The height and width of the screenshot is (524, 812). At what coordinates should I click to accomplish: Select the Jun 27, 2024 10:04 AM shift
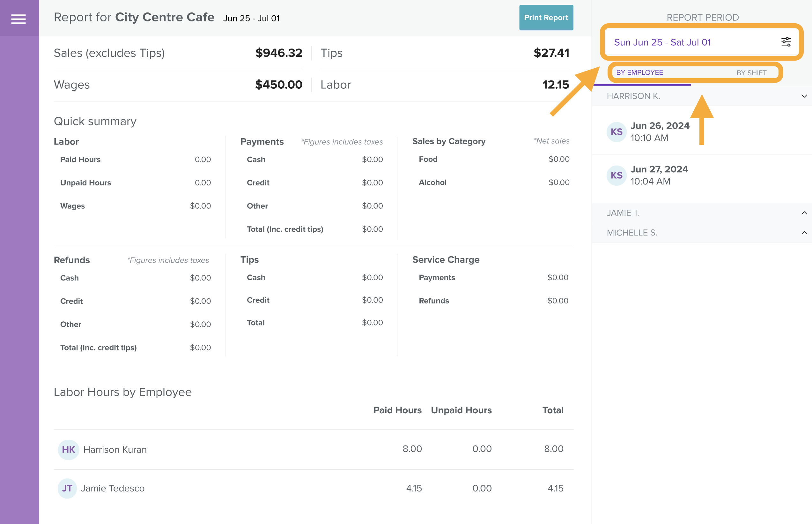659,175
